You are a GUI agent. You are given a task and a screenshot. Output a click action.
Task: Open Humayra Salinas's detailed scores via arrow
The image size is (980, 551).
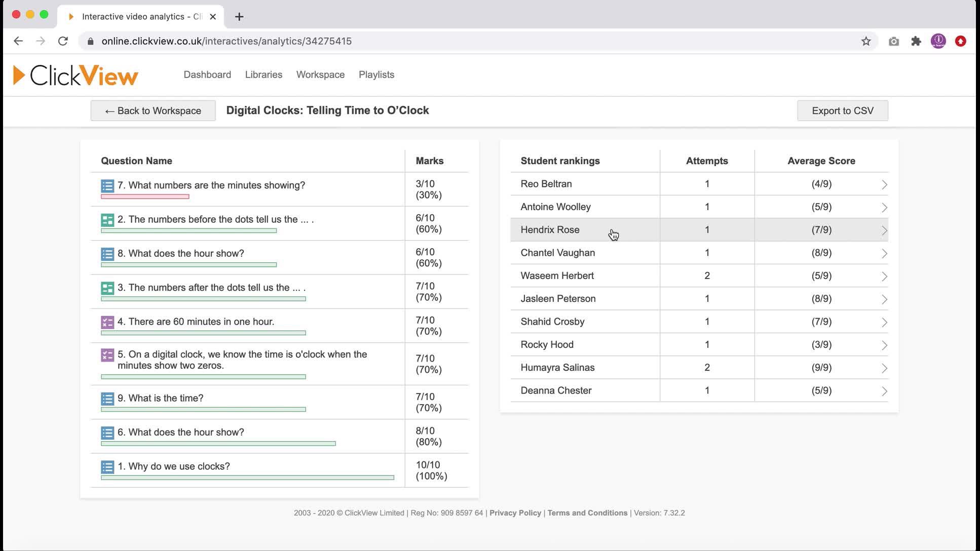885,367
